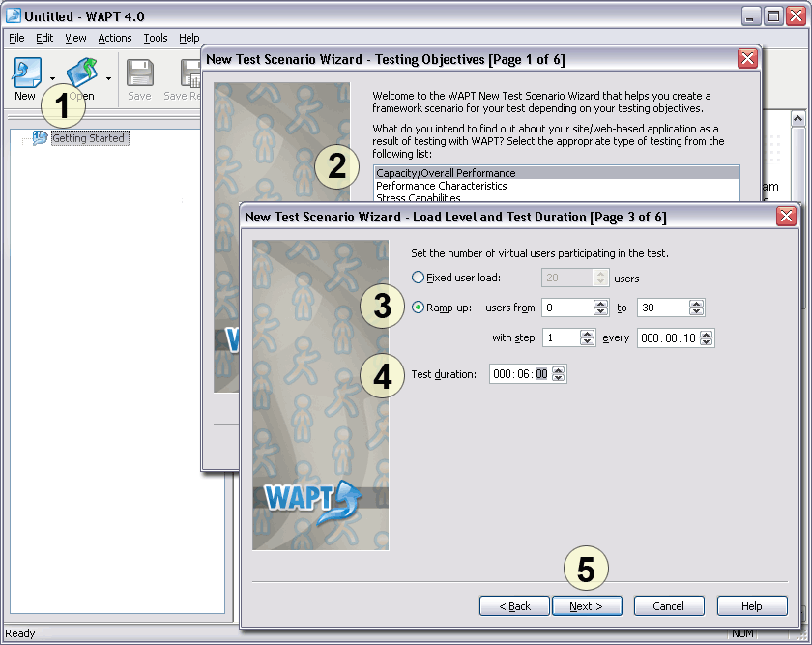
Task: Select Capacity/Overall Performance in list
Action: point(557,173)
